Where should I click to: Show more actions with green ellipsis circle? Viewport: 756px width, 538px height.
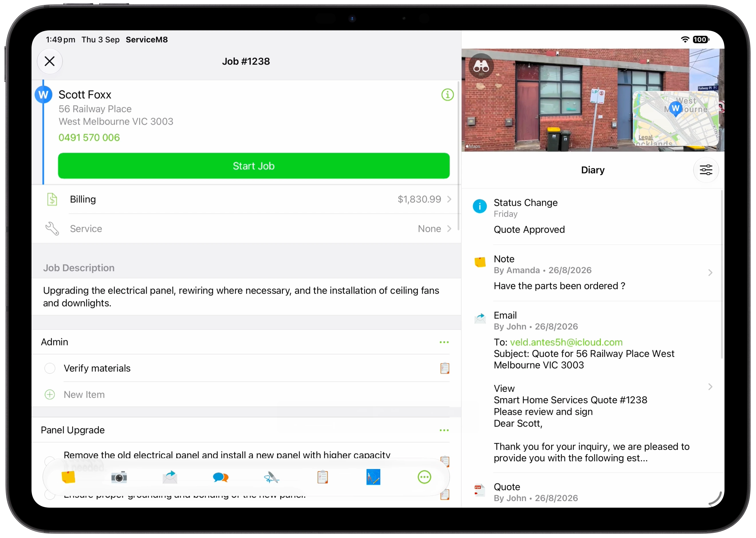click(x=424, y=477)
